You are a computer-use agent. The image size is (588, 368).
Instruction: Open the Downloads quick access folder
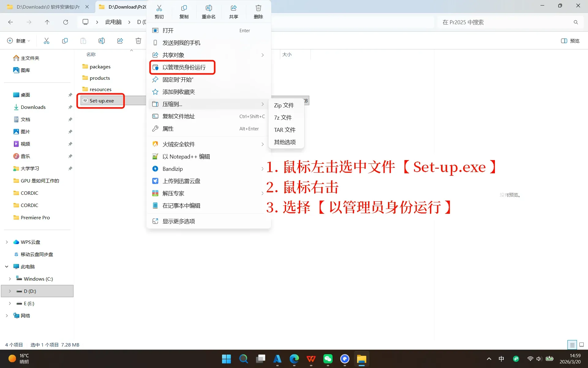(33, 107)
